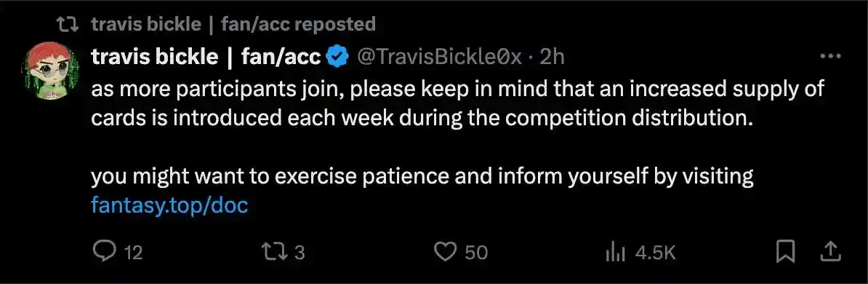Open the fantasy.top/doc link

[169, 206]
